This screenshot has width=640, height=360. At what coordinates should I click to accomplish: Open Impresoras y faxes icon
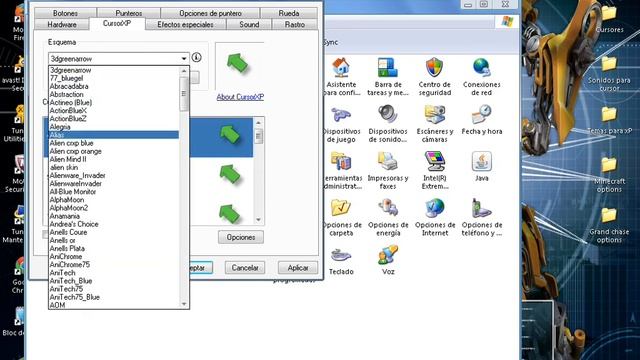[387, 162]
